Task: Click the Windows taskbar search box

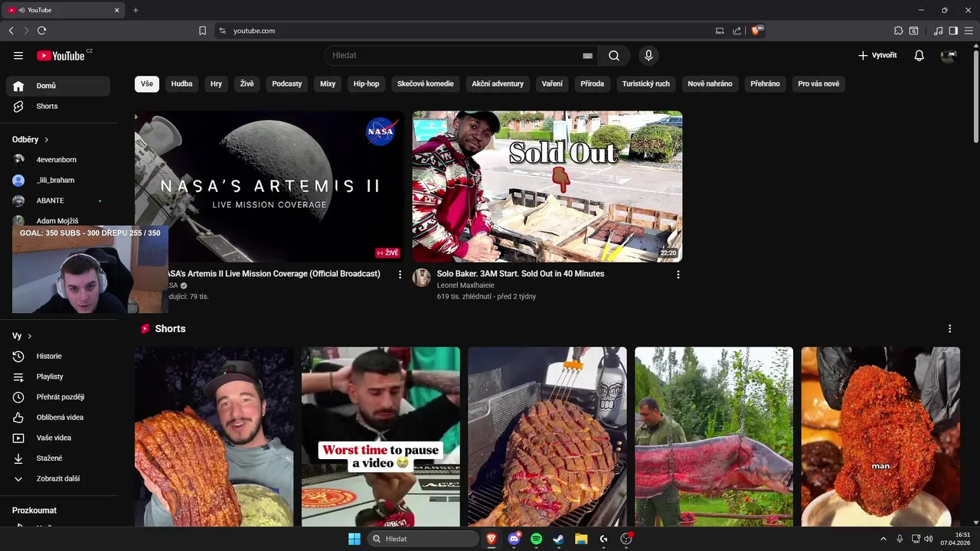Action: [423, 539]
